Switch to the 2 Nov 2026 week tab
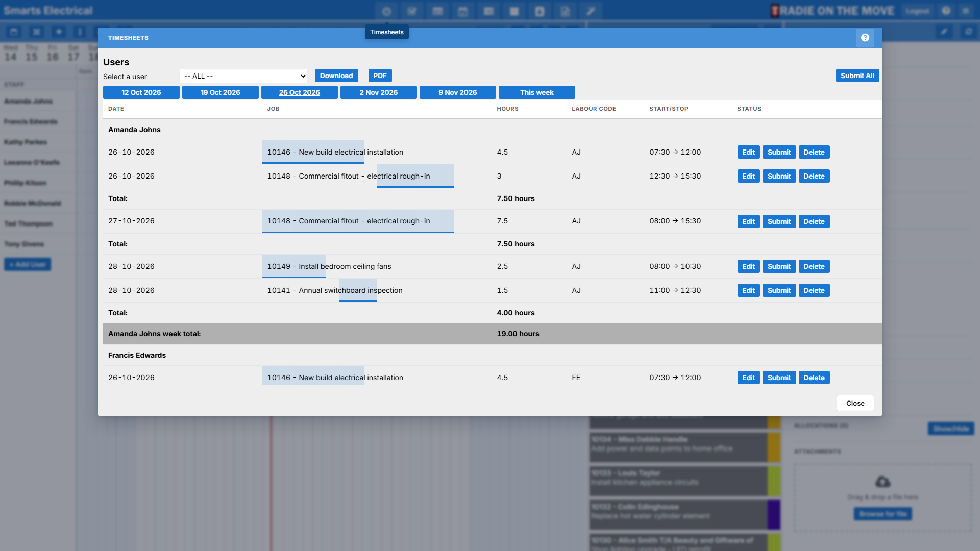Screen dimensions: 980x551 tap(379, 92)
